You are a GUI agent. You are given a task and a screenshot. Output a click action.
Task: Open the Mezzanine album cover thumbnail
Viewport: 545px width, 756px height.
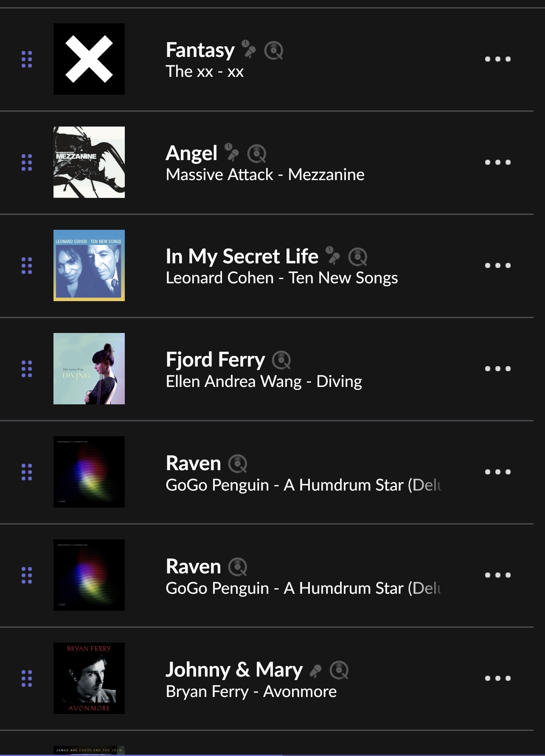pos(89,162)
